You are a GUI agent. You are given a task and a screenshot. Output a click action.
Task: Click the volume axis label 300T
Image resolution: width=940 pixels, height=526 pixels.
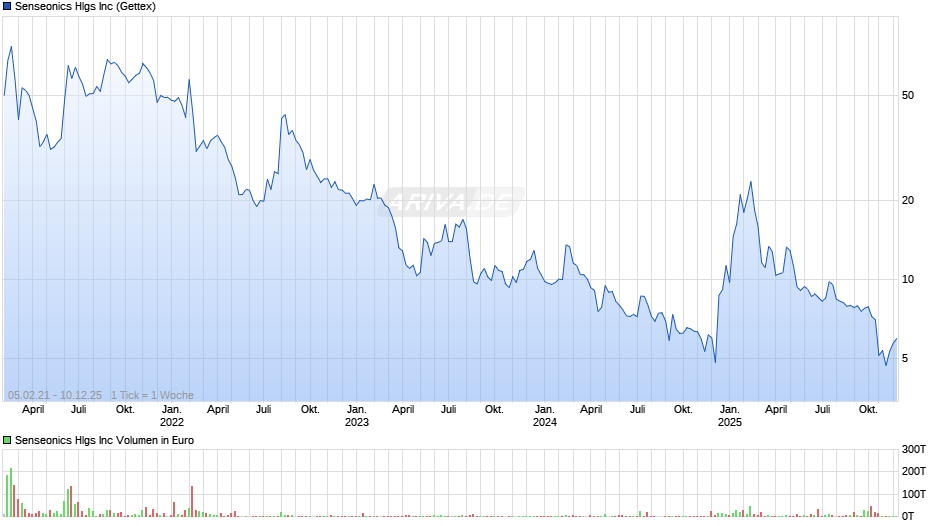914,449
